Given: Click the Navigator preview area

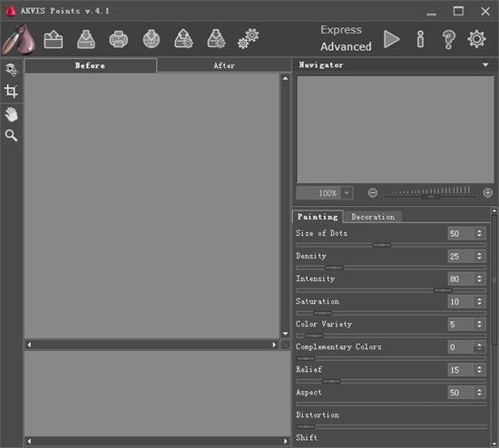Looking at the screenshot, I should [x=396, y=129].
